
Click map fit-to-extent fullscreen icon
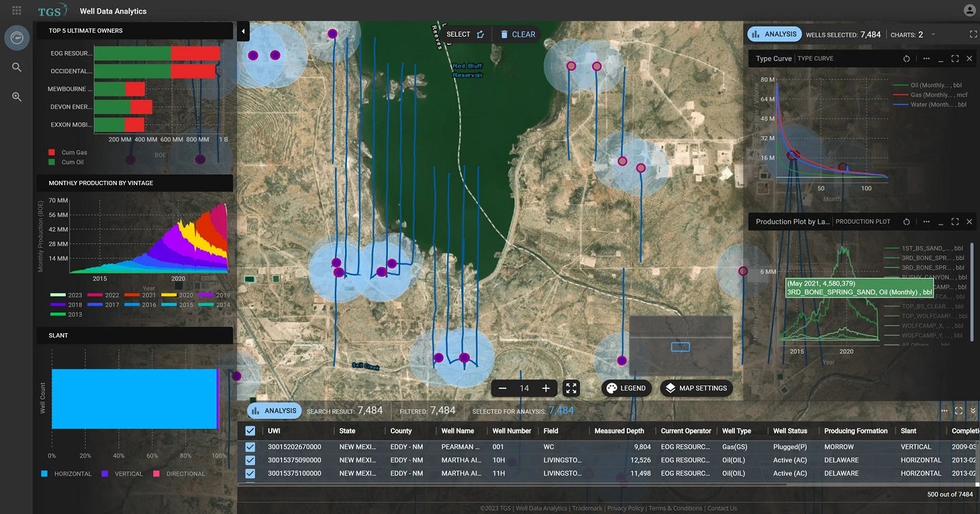point(571,388)
